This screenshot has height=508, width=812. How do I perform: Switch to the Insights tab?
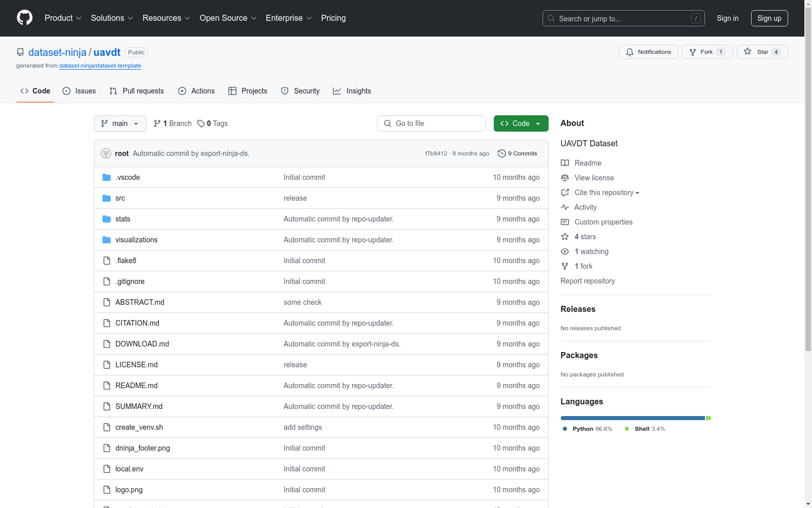pyautogui.click(x=352, y=91)
